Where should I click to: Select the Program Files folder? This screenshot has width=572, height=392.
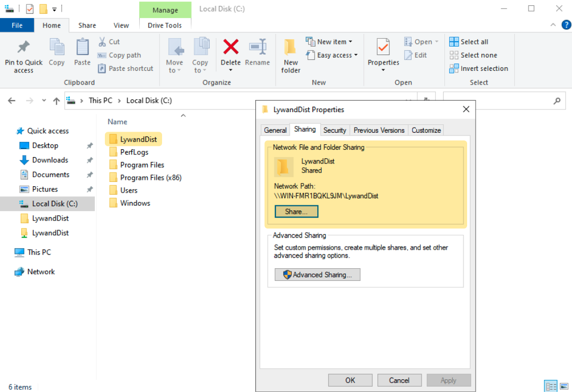142,165
